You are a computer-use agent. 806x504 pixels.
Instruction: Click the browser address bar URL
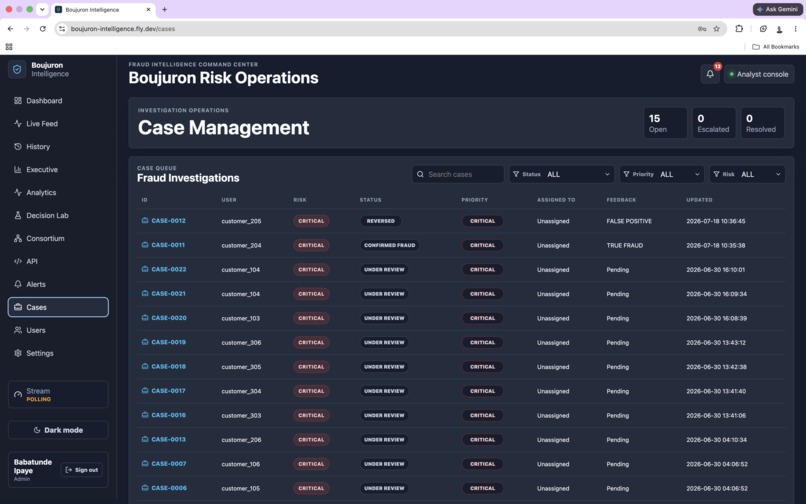click(123, 29)
